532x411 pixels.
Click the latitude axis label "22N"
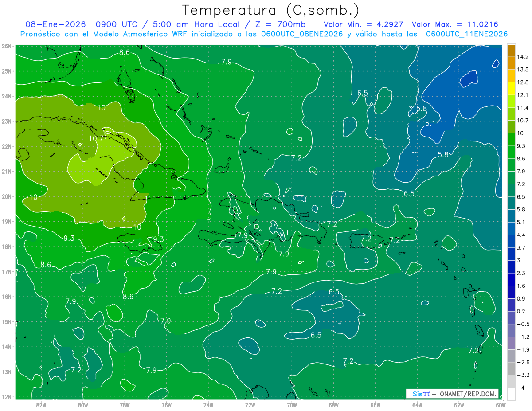click(6, 146)
